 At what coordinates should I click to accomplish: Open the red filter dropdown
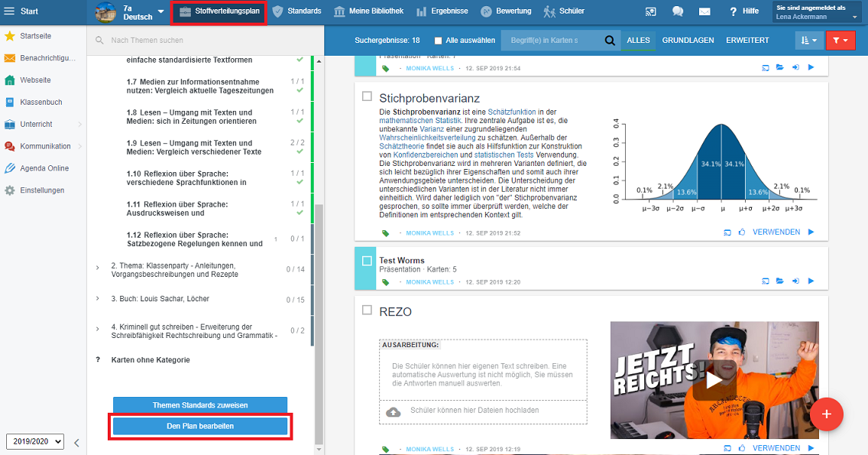coord(840,41)
